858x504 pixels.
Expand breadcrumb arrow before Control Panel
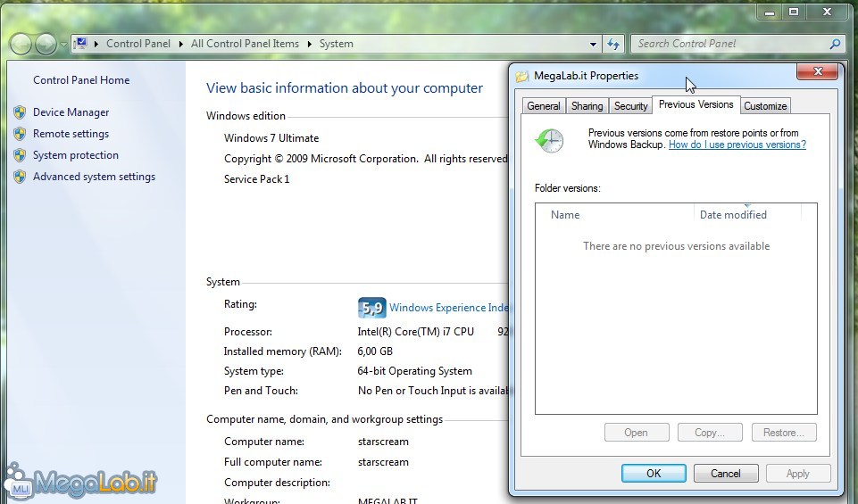(x=96, y=44)
